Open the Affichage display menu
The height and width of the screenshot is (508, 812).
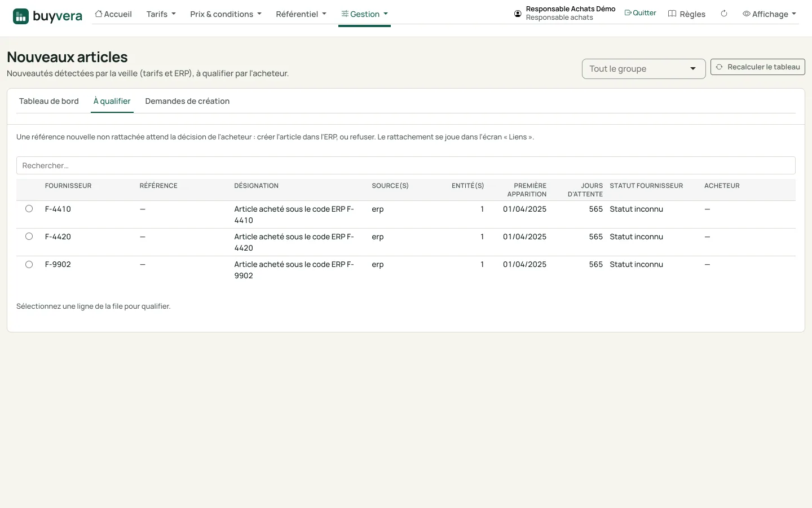click(769, 14)
